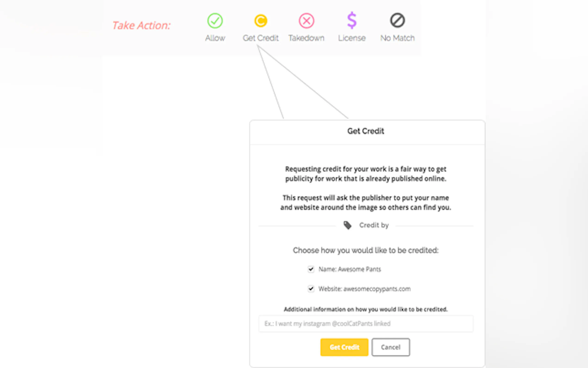Image resolution: width=588 pixels, height=368 pixels.
Task: Click the black No Match icon
Action: click(x=397, y=20)
